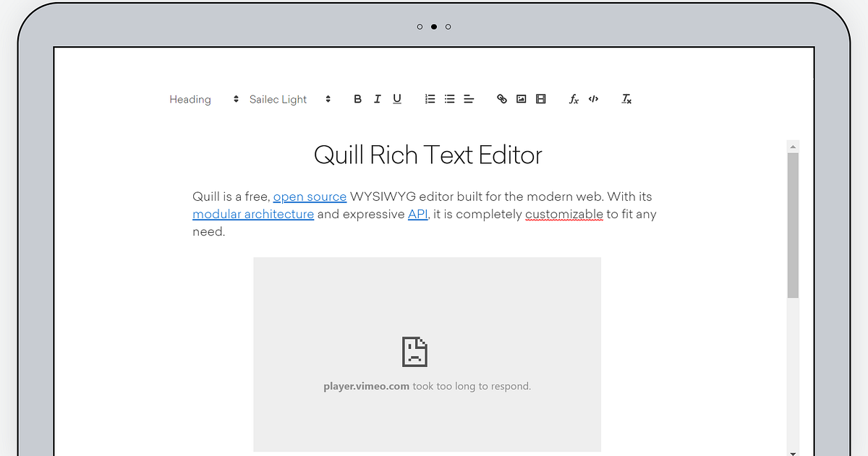
Task: Open the API link
Action: [417, 214]
